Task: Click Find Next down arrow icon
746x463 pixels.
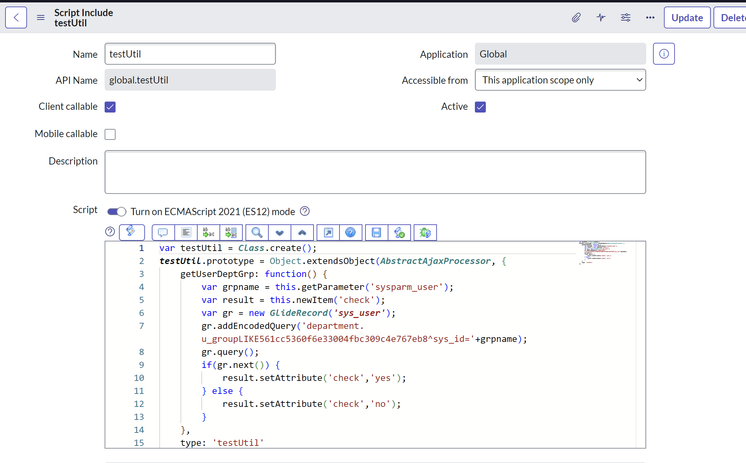Action: pos(279,232)
